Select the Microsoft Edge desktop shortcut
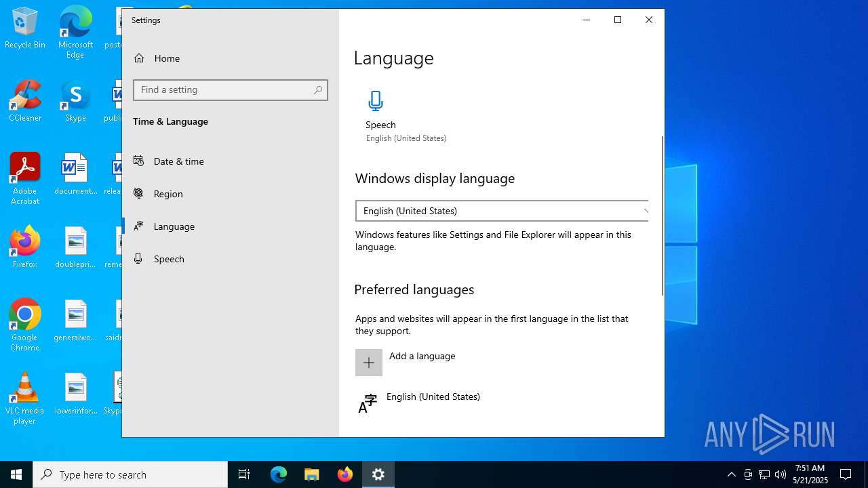 pos(75,33)
